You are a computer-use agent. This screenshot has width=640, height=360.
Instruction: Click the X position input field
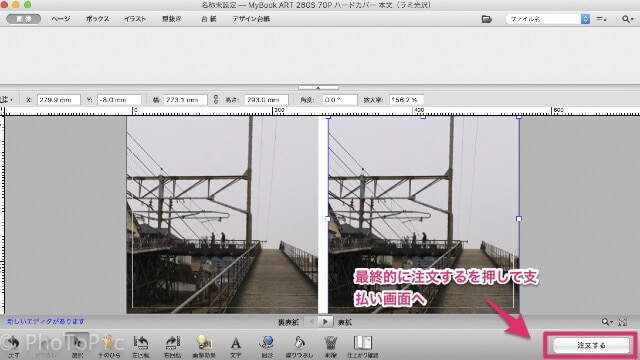(x=58, y=100)
